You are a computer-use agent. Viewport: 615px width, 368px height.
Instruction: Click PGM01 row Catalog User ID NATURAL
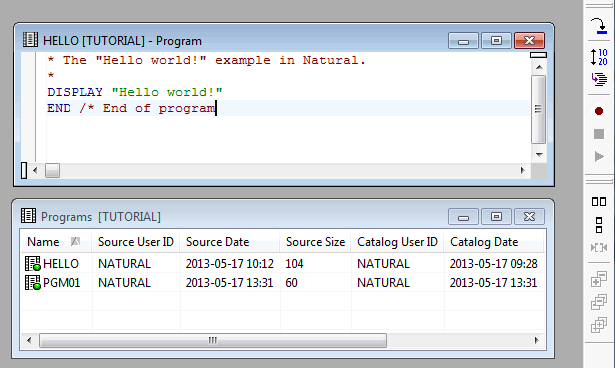[x=383, y=282]
